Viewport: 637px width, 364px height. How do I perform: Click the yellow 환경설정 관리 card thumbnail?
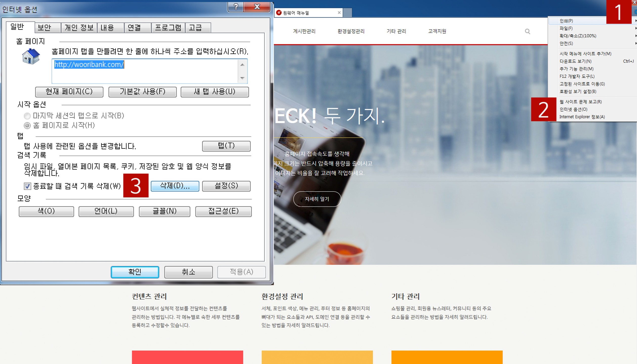317,357
